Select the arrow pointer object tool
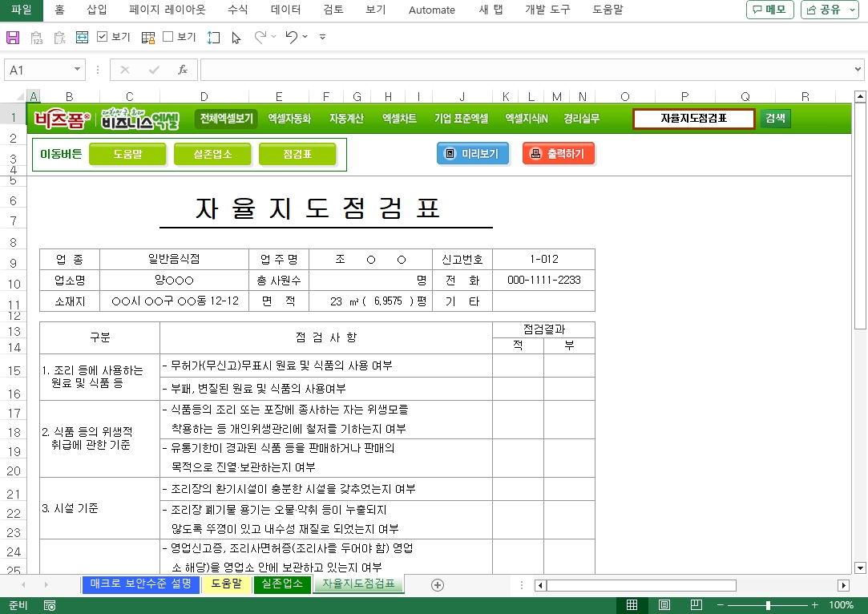868x614 pixels. [236, 37]
